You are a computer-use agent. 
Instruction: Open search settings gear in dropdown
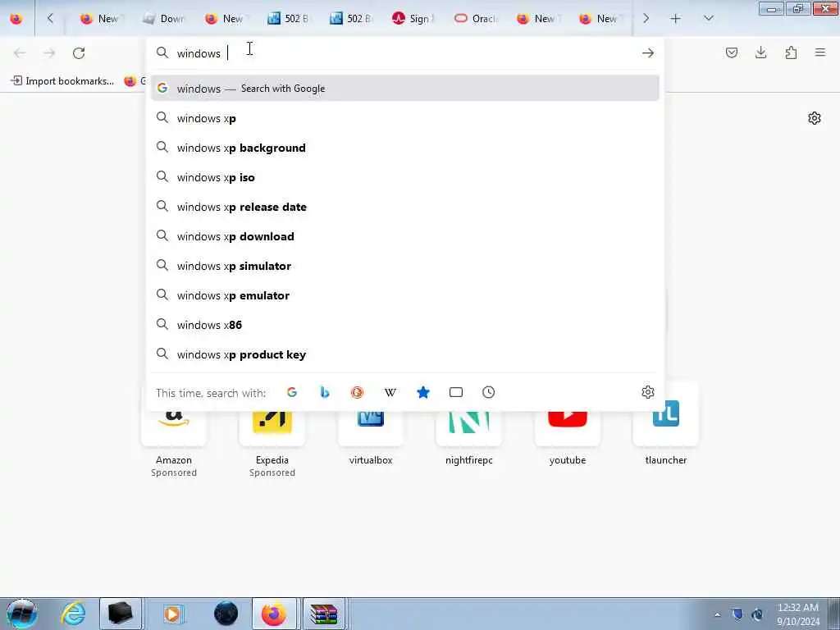(x=648, y=392)
